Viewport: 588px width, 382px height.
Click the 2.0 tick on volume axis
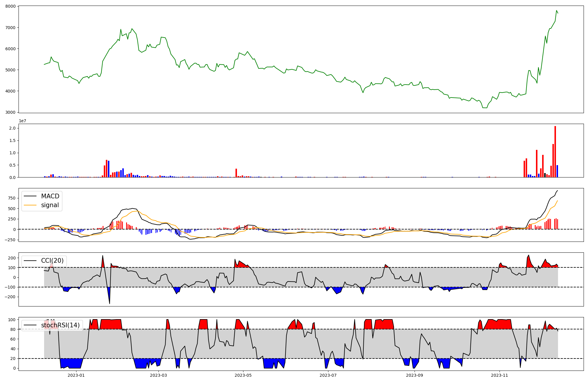click(12, 128)
